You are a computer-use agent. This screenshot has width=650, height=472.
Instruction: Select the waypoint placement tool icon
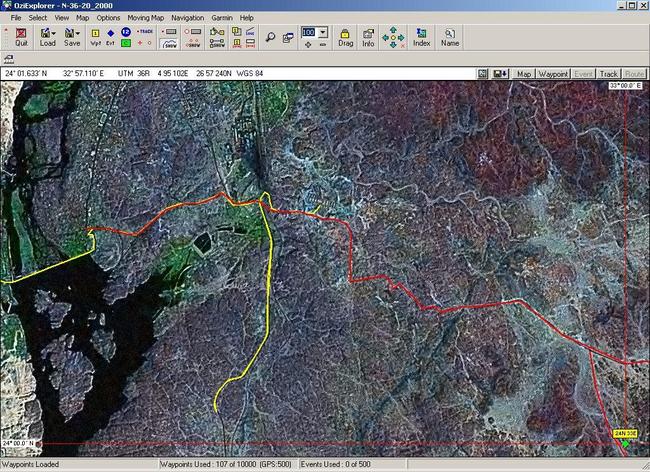click(95, 37)
